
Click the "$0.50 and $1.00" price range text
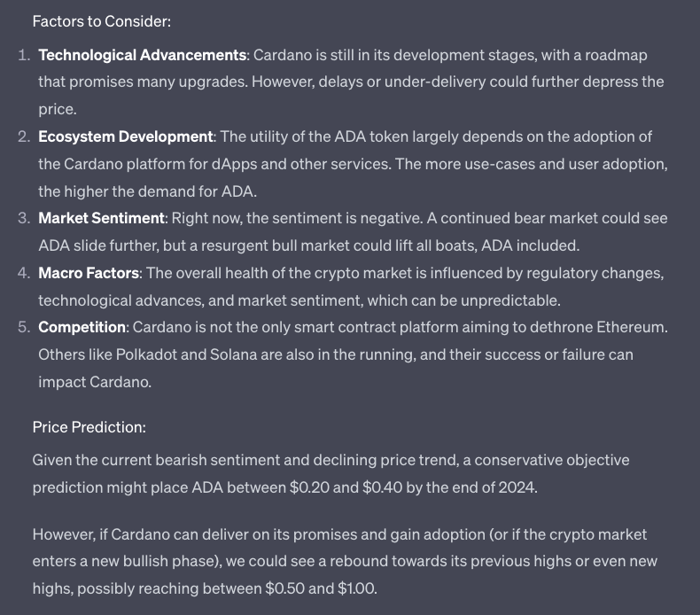tap(321, 588)
